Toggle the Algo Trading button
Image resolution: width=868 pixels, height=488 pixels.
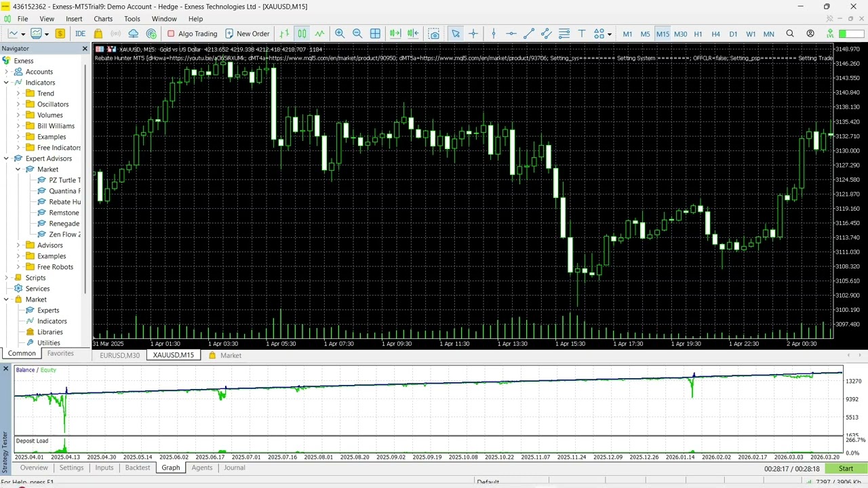coord(193,33)
